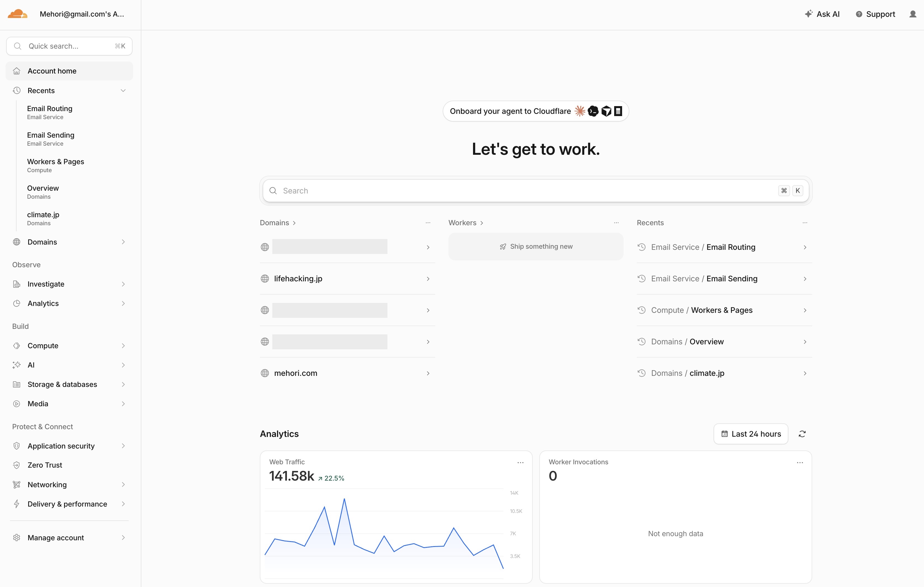Expand the Manage account chevron
The height and width of the screenshot is (587, 924).
pyautogui.click(x=123, y=538)
